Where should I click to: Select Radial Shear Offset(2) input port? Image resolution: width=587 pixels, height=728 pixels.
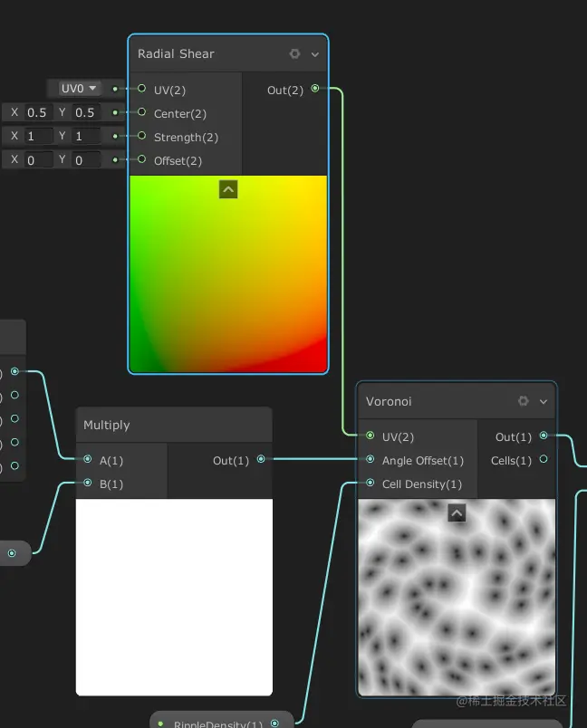142,159
